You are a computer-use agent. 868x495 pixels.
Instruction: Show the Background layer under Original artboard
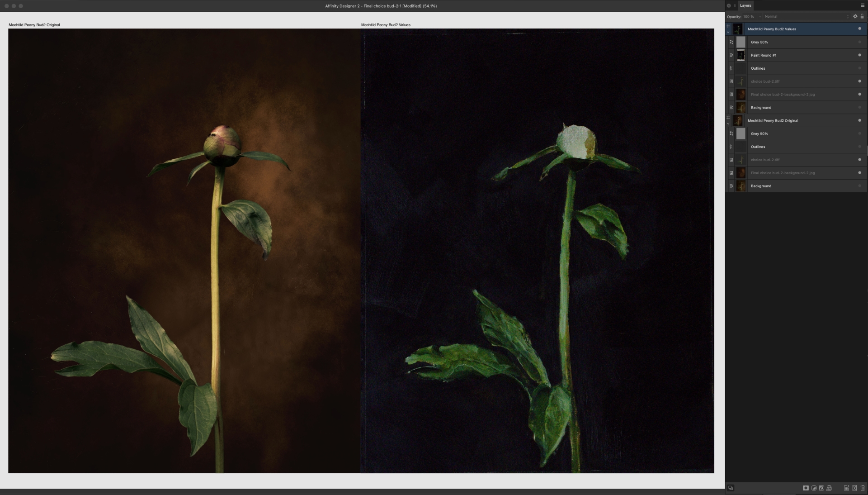(x=859, y=186)
